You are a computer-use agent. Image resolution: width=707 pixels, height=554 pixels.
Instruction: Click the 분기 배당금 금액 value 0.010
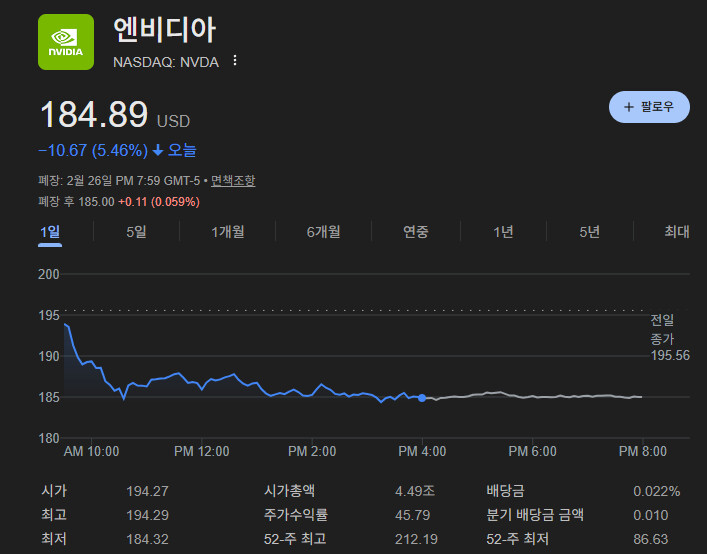point(651,515)
